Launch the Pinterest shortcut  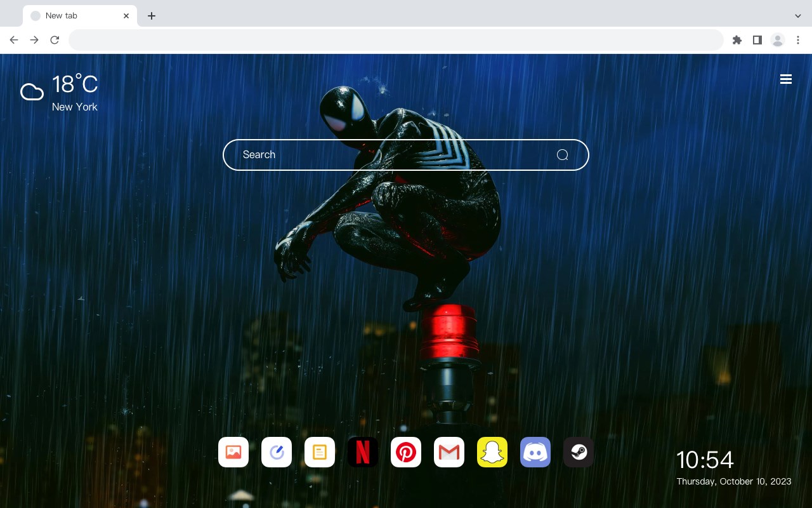click(x=406, y=452)
